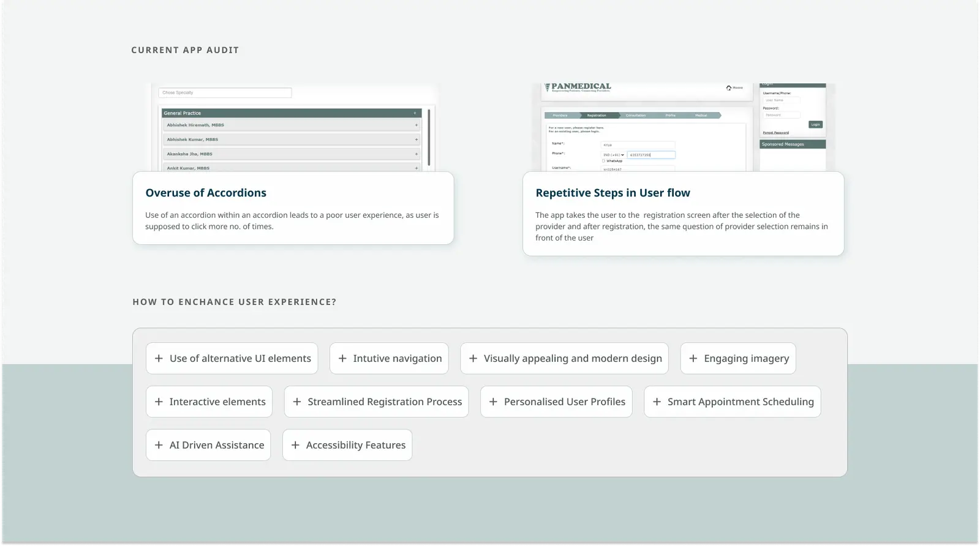980x546 pixels.
Task: Open the Profile step tab
Action: [671, 115]
